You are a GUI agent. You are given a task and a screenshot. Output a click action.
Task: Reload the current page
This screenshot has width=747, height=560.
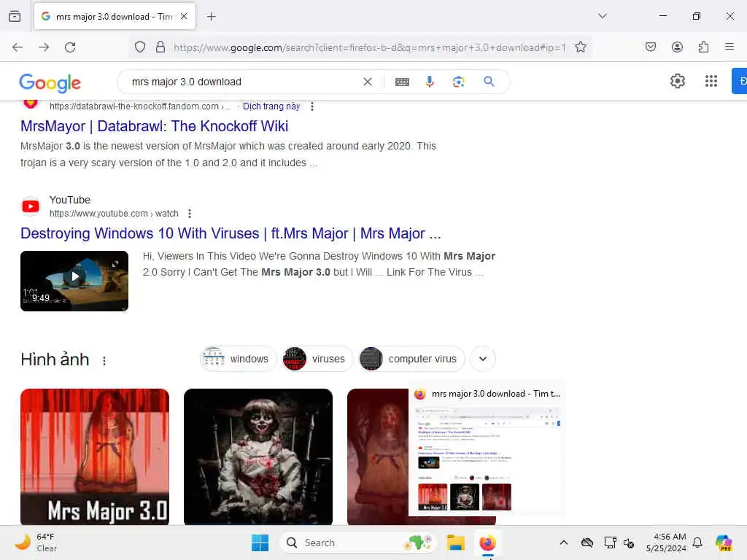[x=70, y=47]
